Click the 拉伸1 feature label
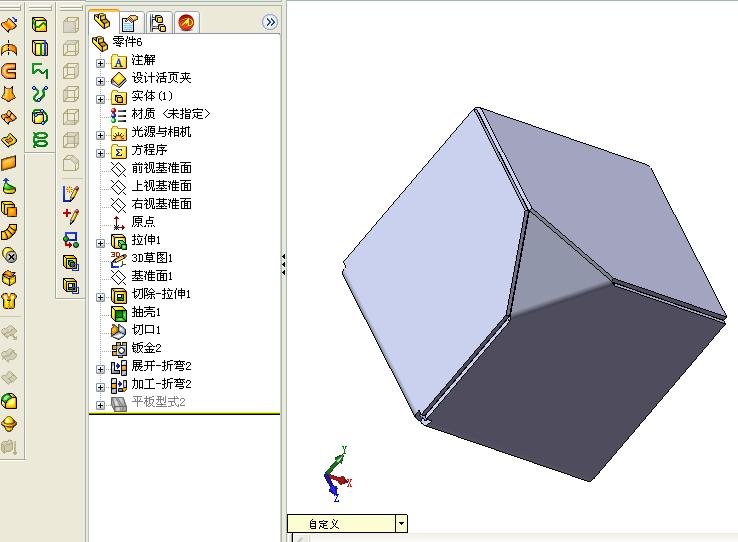 (146, 240)
